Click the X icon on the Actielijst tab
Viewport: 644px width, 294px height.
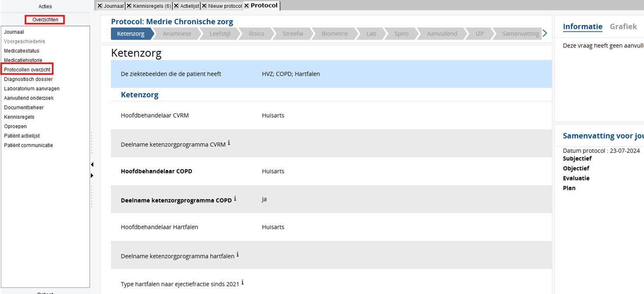tap(176, 6)
